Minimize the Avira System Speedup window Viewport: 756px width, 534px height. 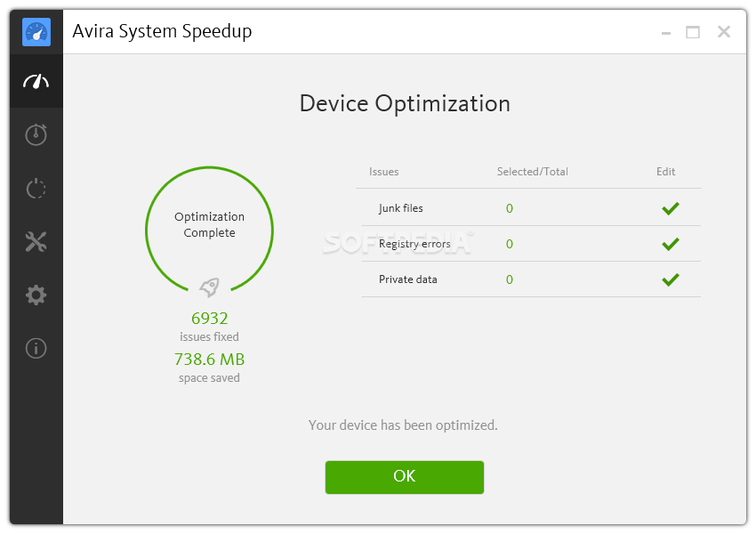tap(666, 33)
